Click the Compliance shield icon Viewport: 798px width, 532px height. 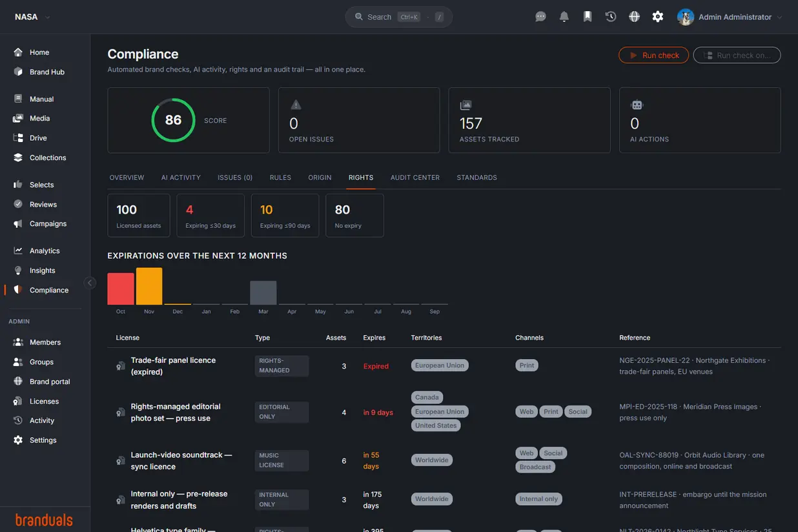18,290
